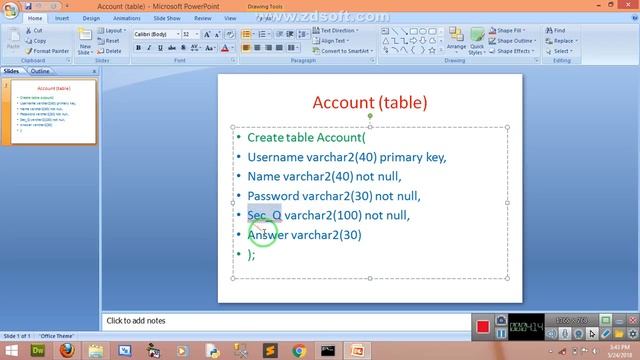
Task: Click the notes field
Action: (286, 321)
